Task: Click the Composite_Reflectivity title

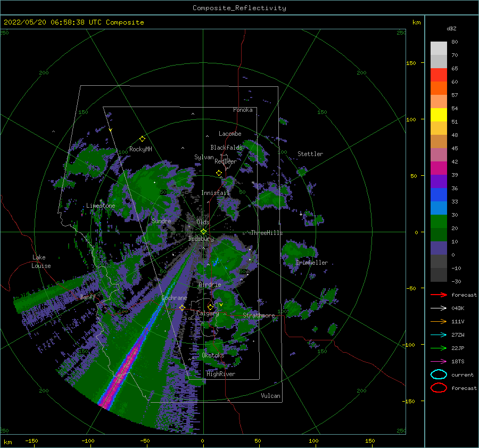Action: [x=240, y=8]
